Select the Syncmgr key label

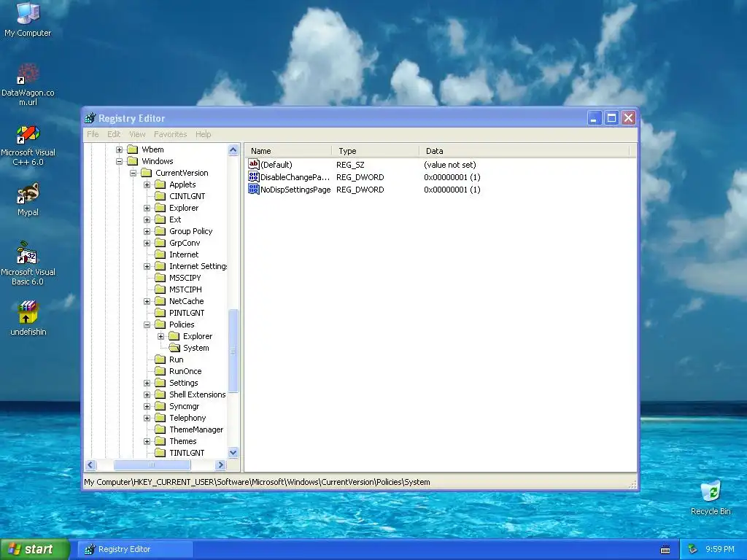click(x=185, y=406)
